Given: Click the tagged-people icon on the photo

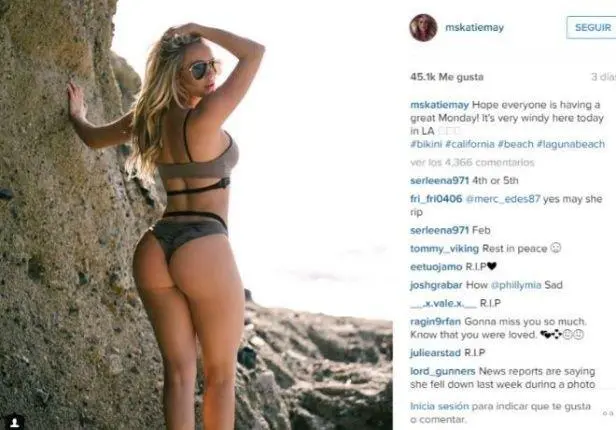Looking at the screenshot, I should (15, 422).
